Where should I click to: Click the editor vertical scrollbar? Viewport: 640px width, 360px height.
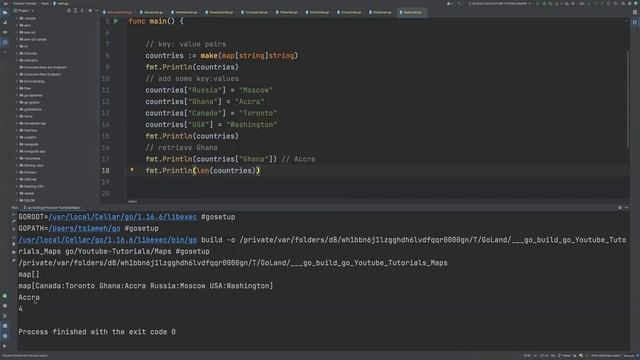coord(628,98)
